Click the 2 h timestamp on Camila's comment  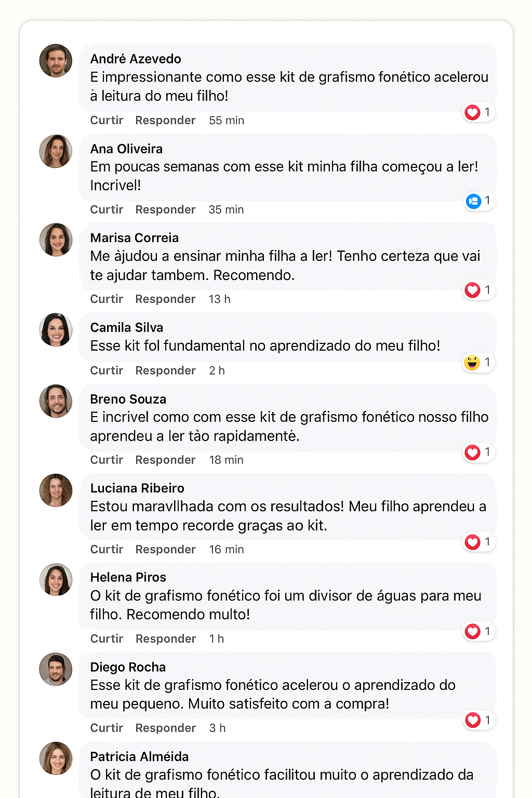click(217, 370)
